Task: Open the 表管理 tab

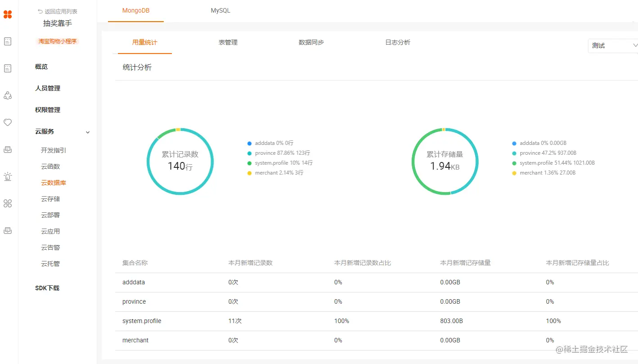Action: tap(228, 42)
